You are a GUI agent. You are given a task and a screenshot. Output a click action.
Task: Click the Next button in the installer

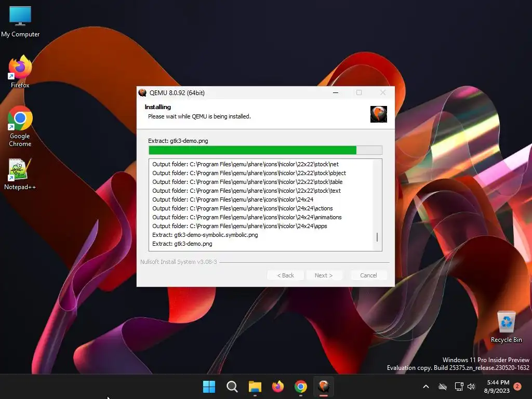pyautogui.click(x=324, y=275)
